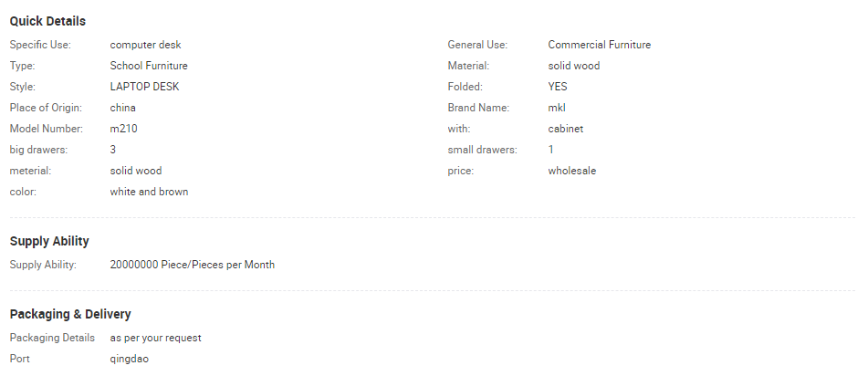Click the 'as per your request' packaging text
Image resolution: width=868 pixels, height=376 pixels.
tap(155, 338)
